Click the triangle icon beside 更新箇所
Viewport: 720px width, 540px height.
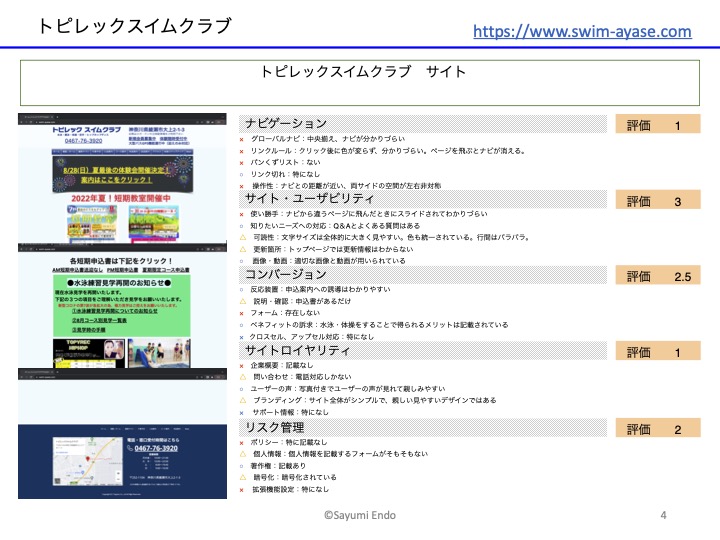pos(242,249)
